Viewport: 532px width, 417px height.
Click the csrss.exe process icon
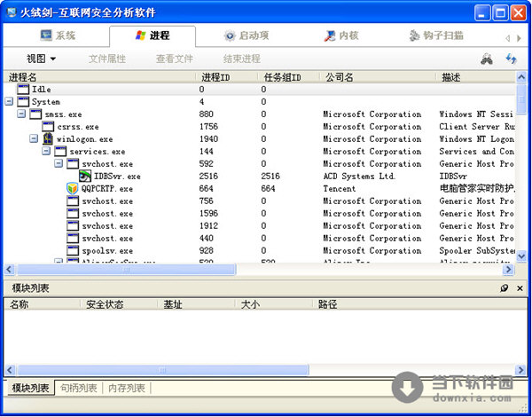coord(48,127)
